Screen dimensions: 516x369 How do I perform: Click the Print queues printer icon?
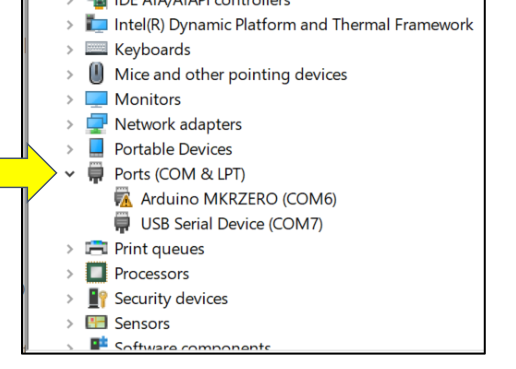click(x=96, y=248)
